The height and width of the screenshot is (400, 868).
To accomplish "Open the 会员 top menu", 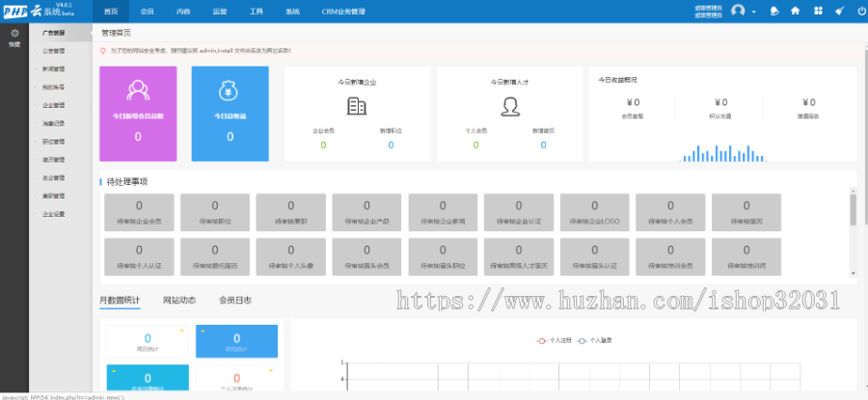I will pos(148,11).
